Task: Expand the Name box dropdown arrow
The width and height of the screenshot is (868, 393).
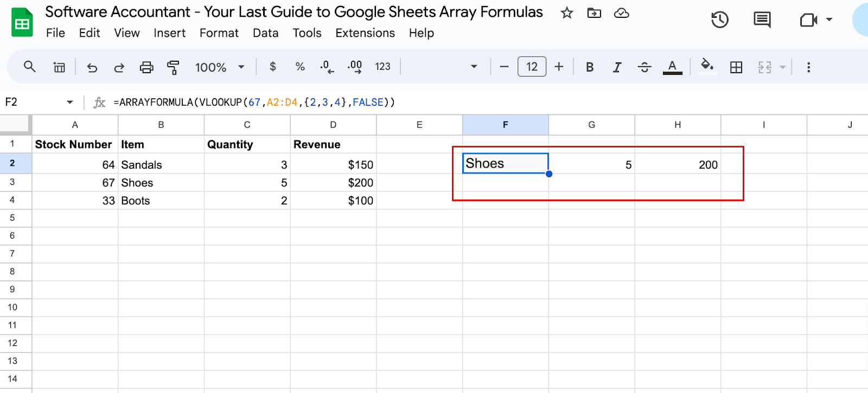Action: coord(70,102)
